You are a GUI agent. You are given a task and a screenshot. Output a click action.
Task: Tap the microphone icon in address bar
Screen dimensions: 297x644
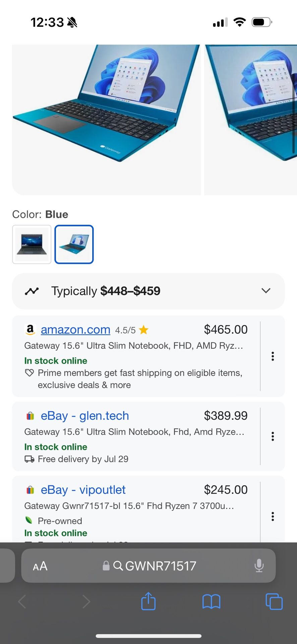(259, 566)
